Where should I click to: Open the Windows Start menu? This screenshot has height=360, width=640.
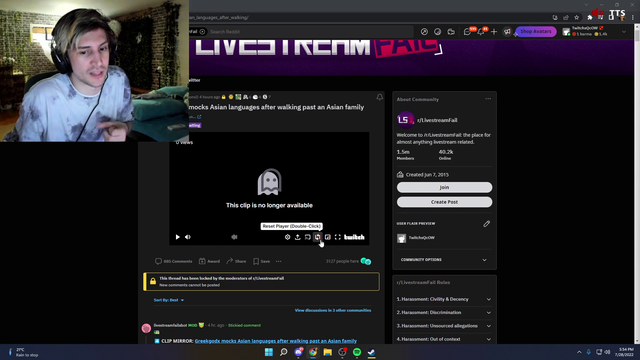pos(269,352)
